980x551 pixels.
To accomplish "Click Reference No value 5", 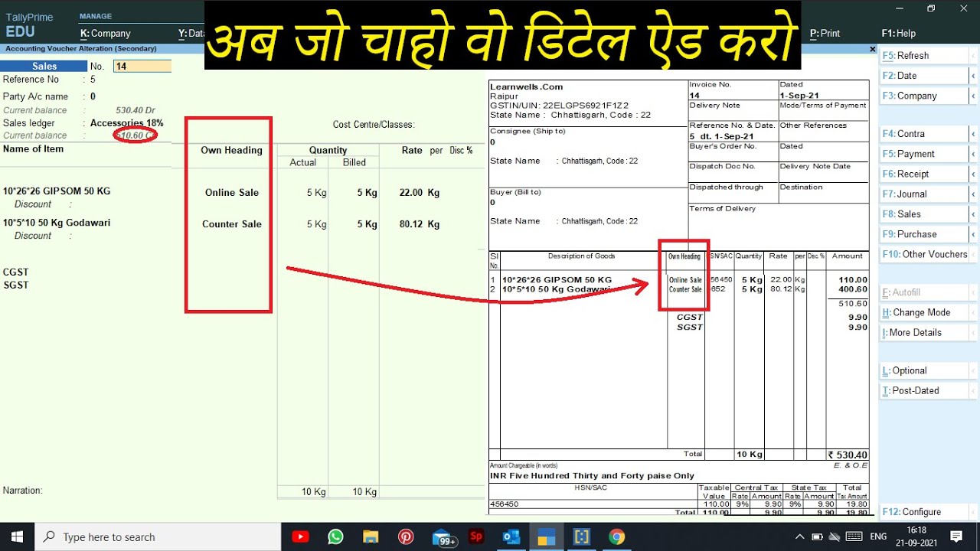I will coord(93,80).
